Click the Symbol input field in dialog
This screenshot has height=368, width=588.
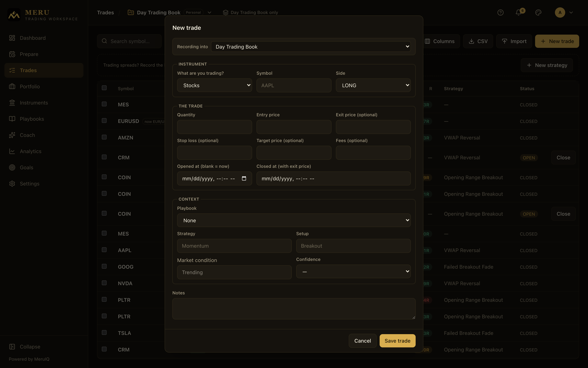tap(294, 85)
